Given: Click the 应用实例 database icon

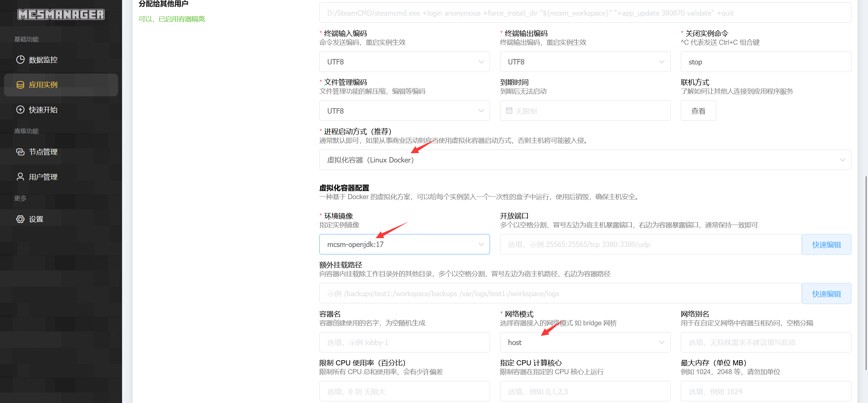Looking at the screenshot, I should (x=20, y=85).
